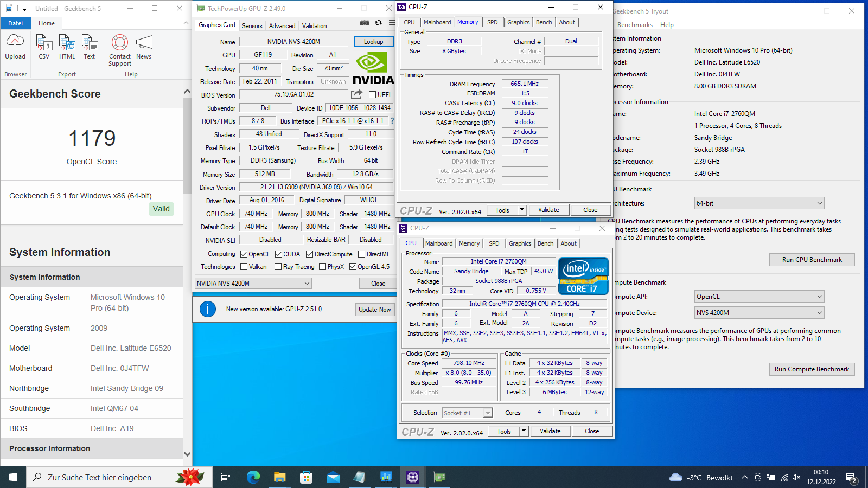Click scroll up arrow in Geekbench results
The height and width of the screenshot is (488, 868).
pos(187,92)
